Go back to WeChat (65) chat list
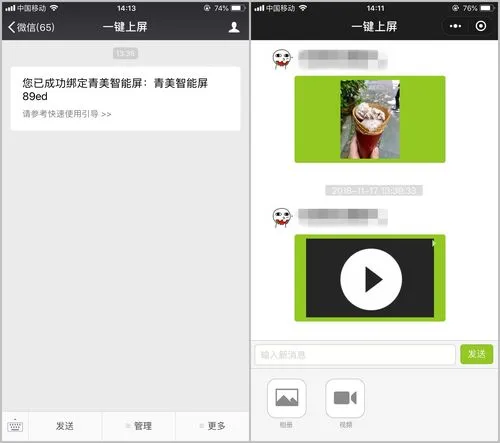Image resolution: width=500 pixels, height=443 pixels. (x=31, y=27)
